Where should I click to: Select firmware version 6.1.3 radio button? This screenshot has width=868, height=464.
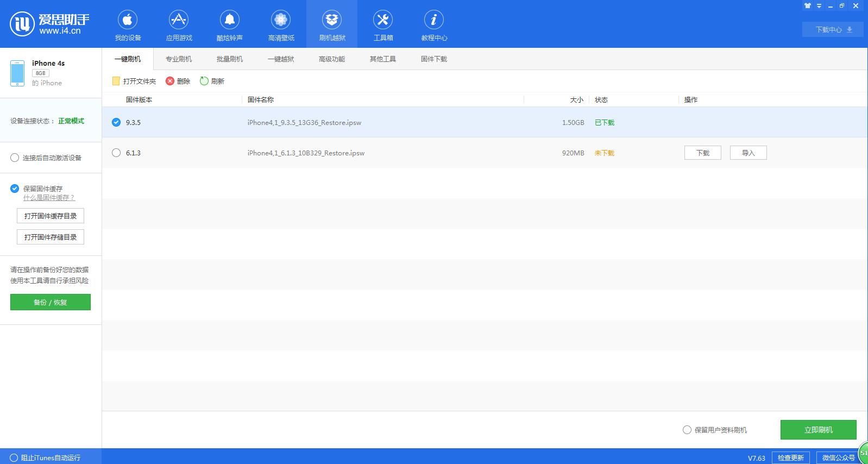(x=116, y=153)
